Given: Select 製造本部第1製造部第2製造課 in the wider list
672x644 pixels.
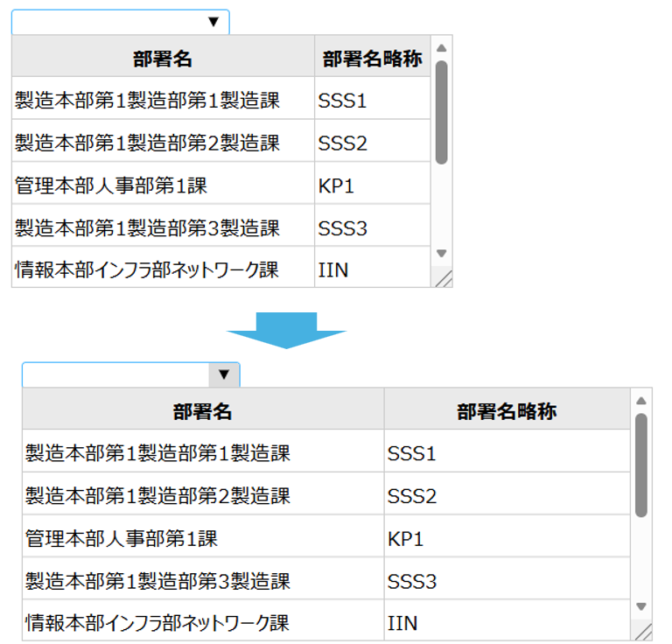Looking at the screenshot, I should [157, 496].
